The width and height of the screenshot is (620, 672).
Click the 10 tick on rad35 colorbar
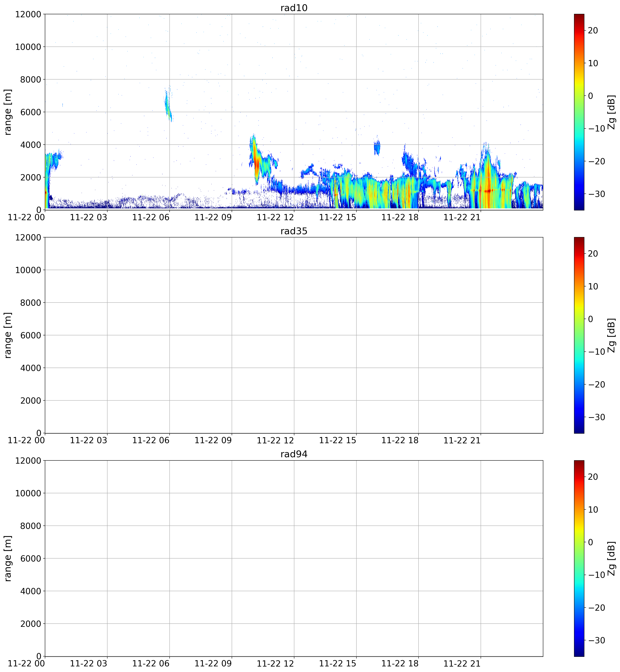[593, 287]
